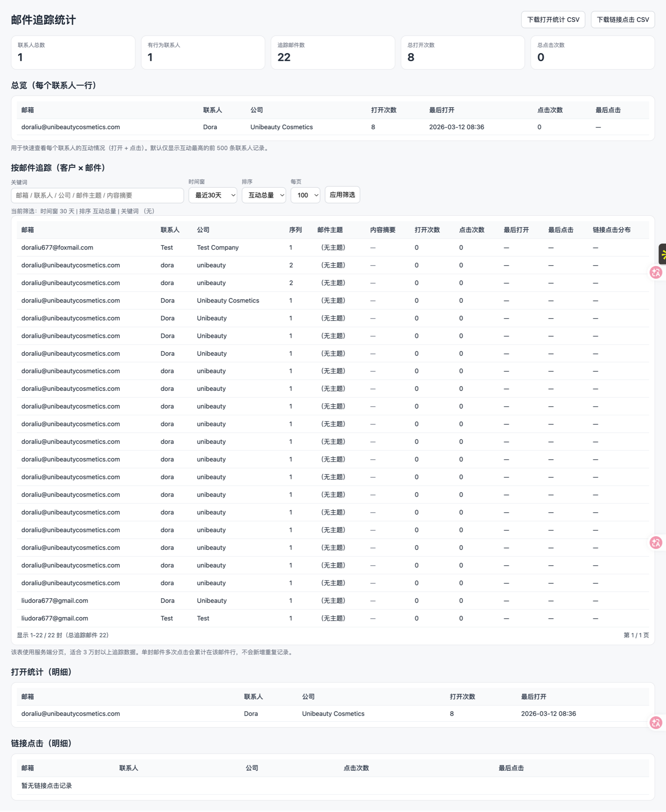Viewport: 666px width, 812px height.
Task: Click the 总打开次数 summary card
Action: 463,52
